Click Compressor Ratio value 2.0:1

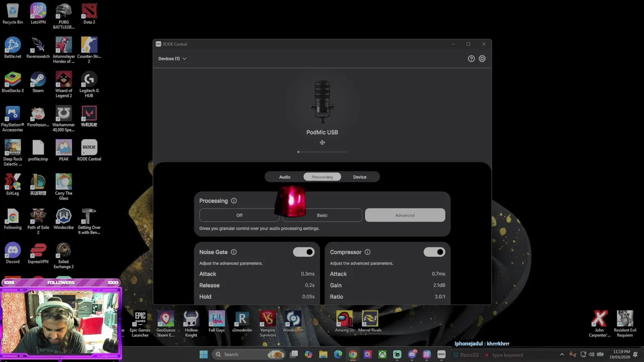coord(440,297)
